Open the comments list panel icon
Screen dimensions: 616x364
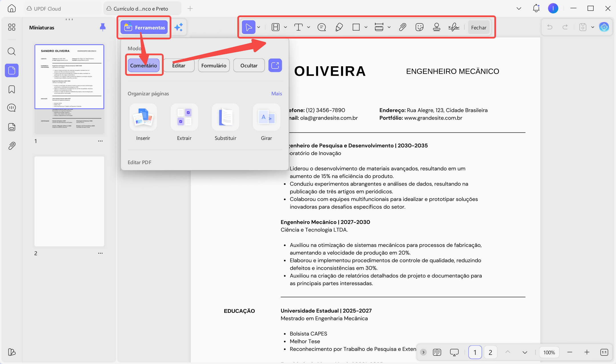11,108
